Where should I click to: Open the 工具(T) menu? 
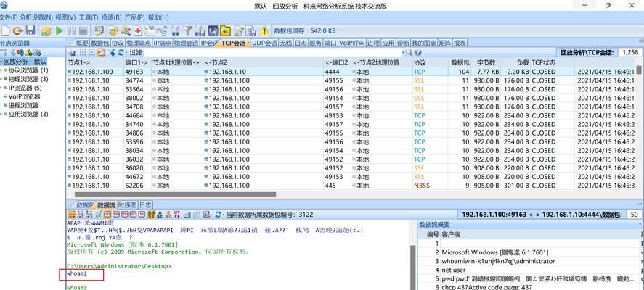(89, 17)
